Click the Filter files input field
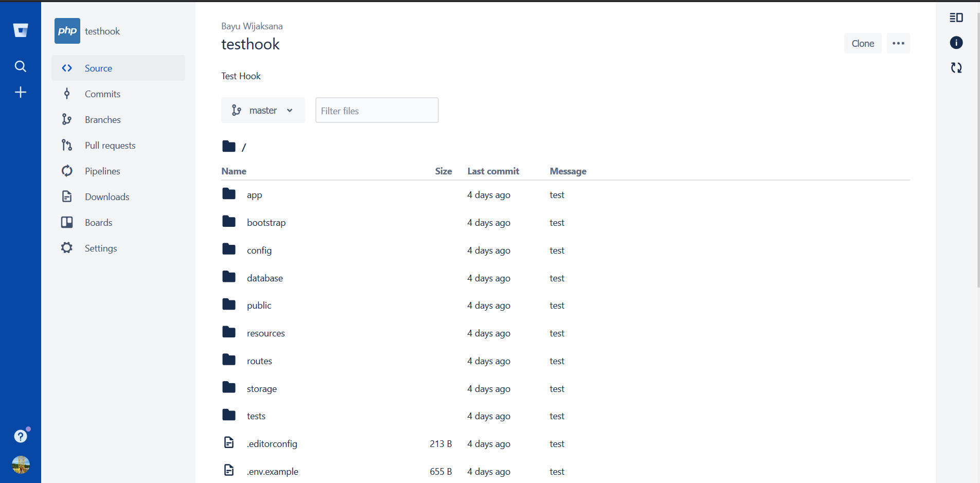Screen dimensions: 980x483 pos(377,110)
